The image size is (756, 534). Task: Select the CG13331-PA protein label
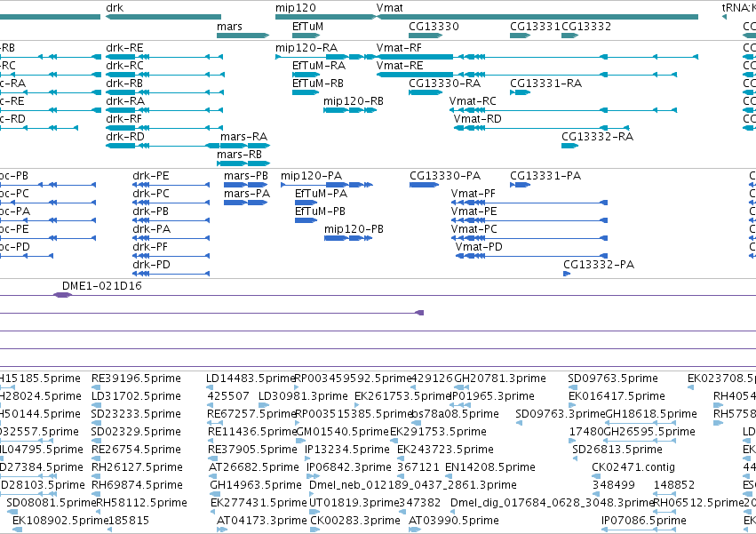(x=545, y=176)
